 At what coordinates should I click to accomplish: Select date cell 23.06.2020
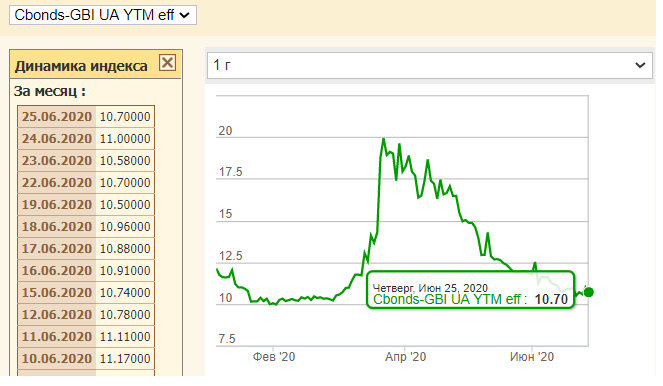coord(57,161)
